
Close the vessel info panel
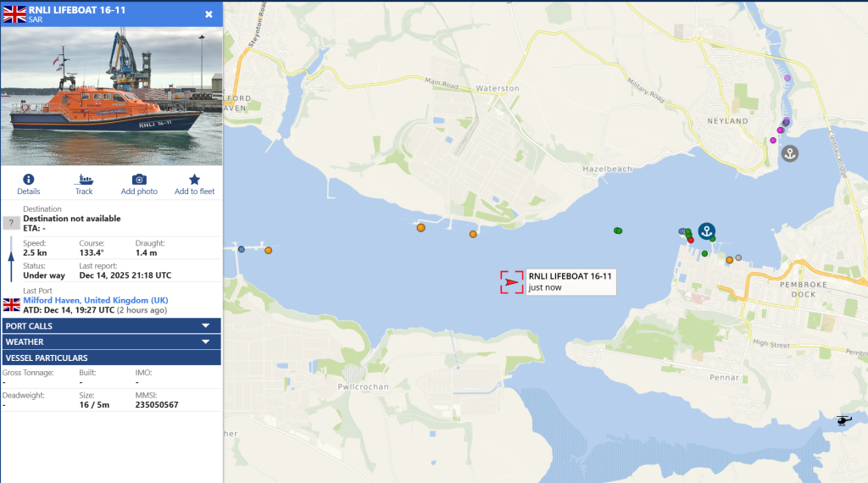pos(209,14)
